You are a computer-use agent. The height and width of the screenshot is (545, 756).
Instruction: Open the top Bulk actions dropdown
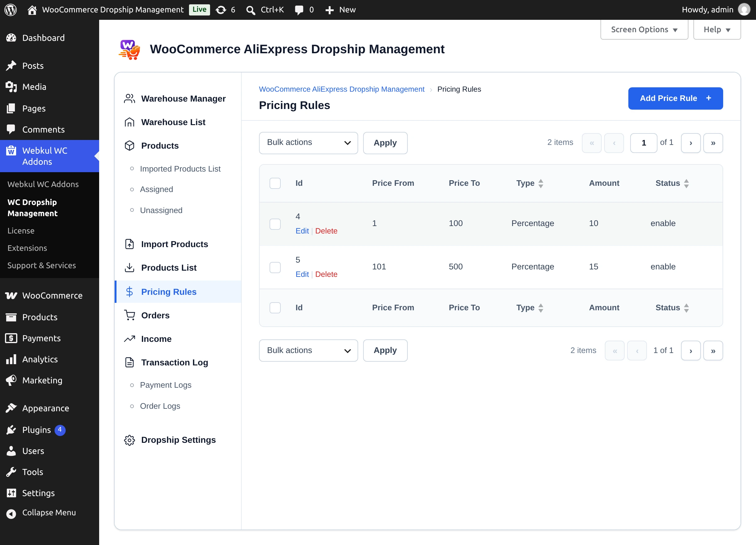click(x=308, y=143)
